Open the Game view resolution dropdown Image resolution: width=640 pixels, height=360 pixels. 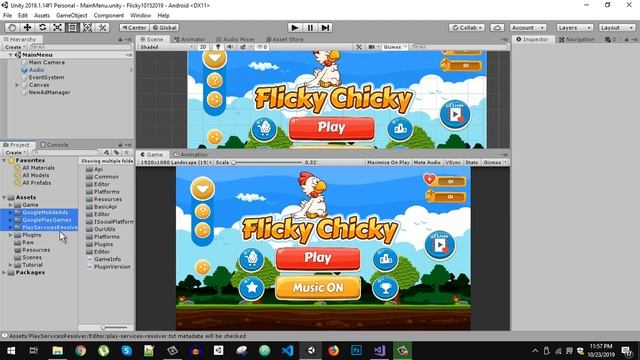176,162
